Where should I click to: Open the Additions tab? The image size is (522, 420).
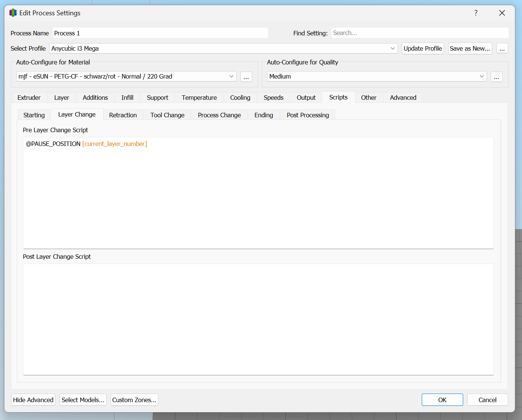[x=95, y=98]
